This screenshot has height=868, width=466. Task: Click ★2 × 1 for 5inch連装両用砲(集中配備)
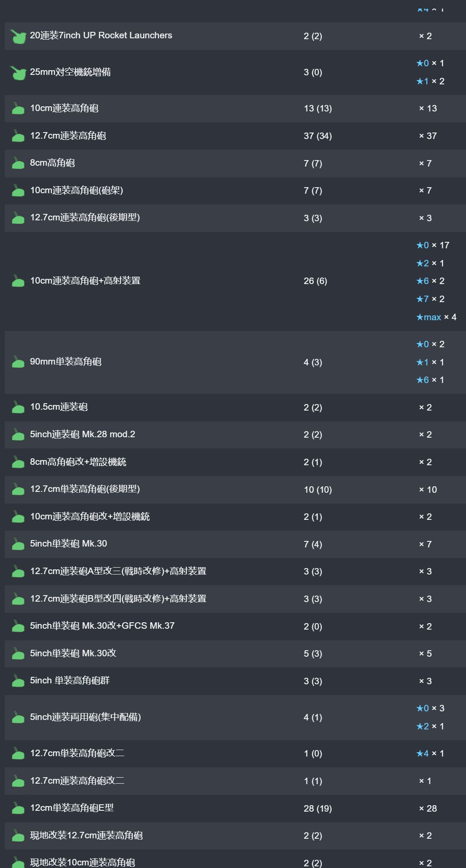430,726
